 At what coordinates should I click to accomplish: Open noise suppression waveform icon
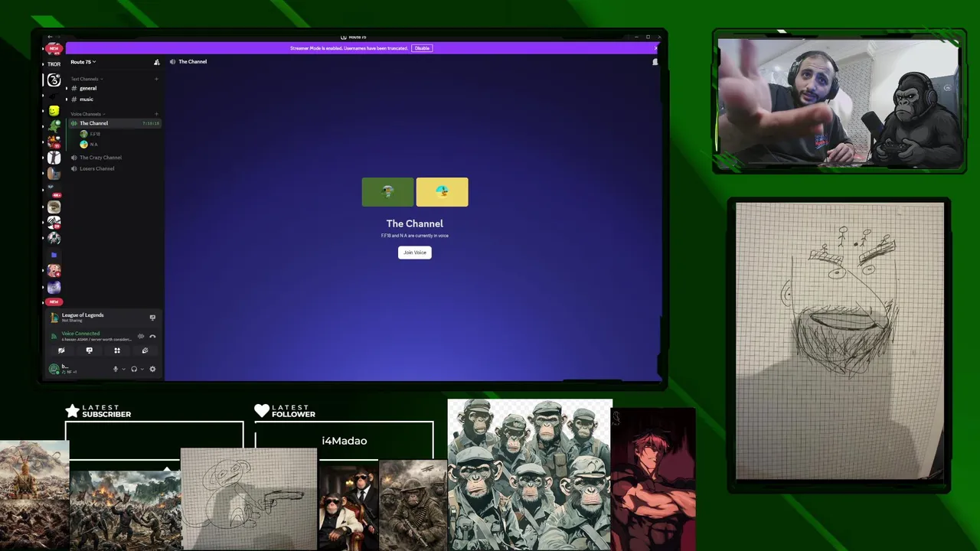tap(140, 337)
